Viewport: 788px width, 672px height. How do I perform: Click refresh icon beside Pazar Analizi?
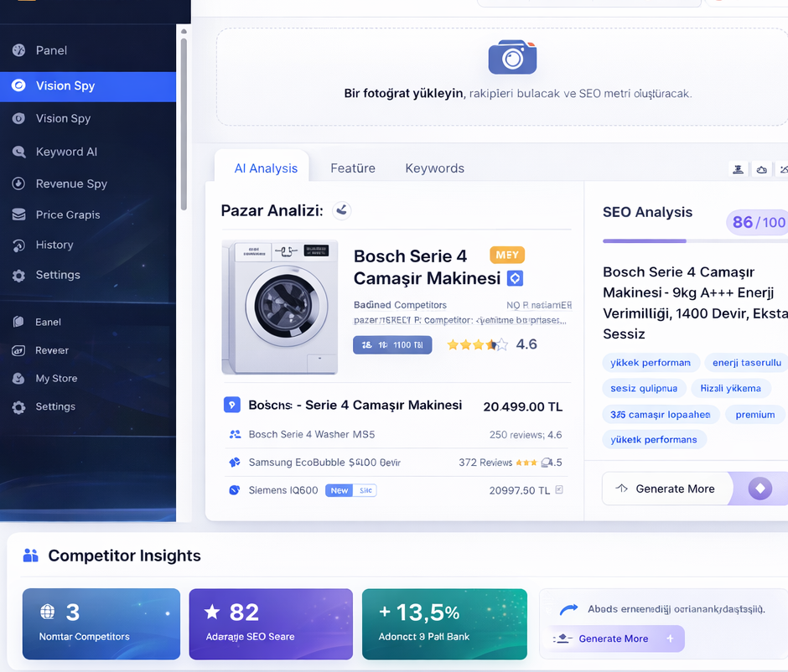[342, 210]
